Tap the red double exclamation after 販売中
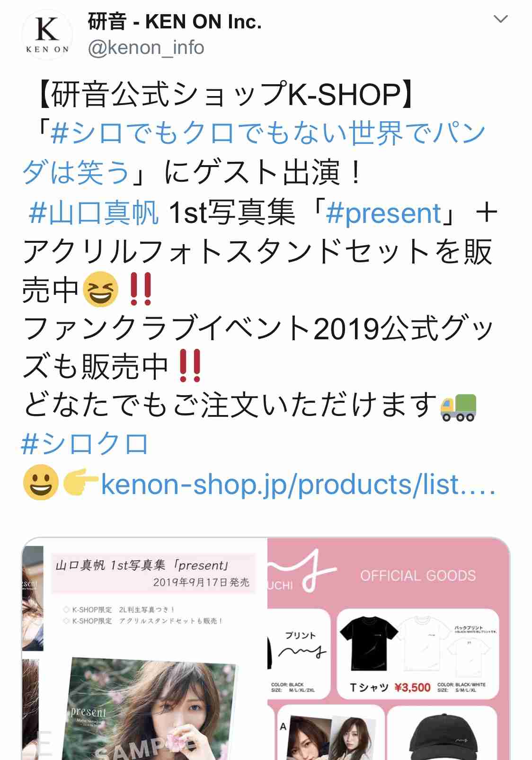This screenshot has height=760, width=532. (191, 366)
